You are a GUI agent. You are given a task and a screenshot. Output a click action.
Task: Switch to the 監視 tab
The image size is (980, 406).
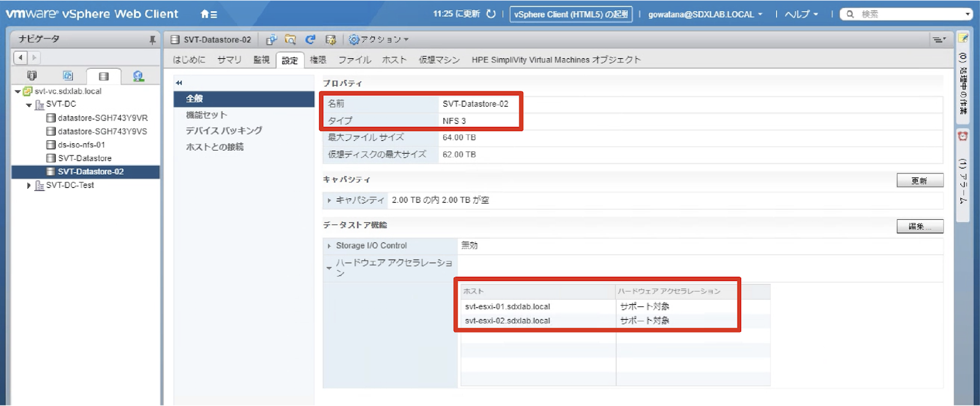(262, 60)
